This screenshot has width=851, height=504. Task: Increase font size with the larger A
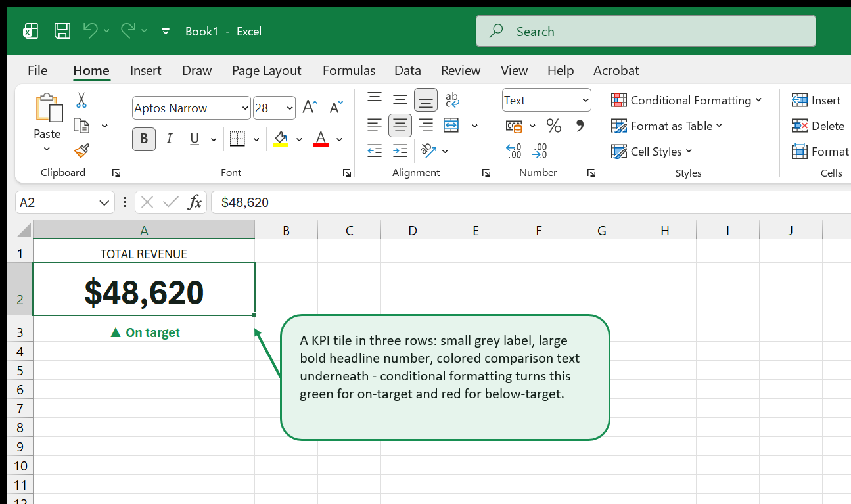click(310, 108)
